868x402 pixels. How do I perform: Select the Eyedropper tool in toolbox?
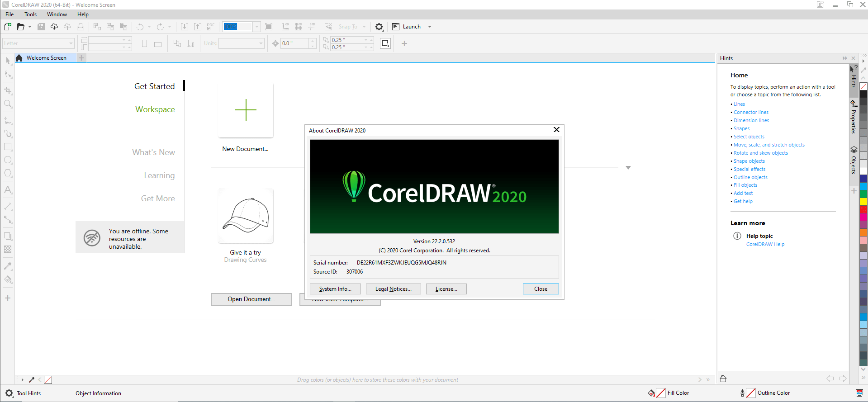(8, 266)
